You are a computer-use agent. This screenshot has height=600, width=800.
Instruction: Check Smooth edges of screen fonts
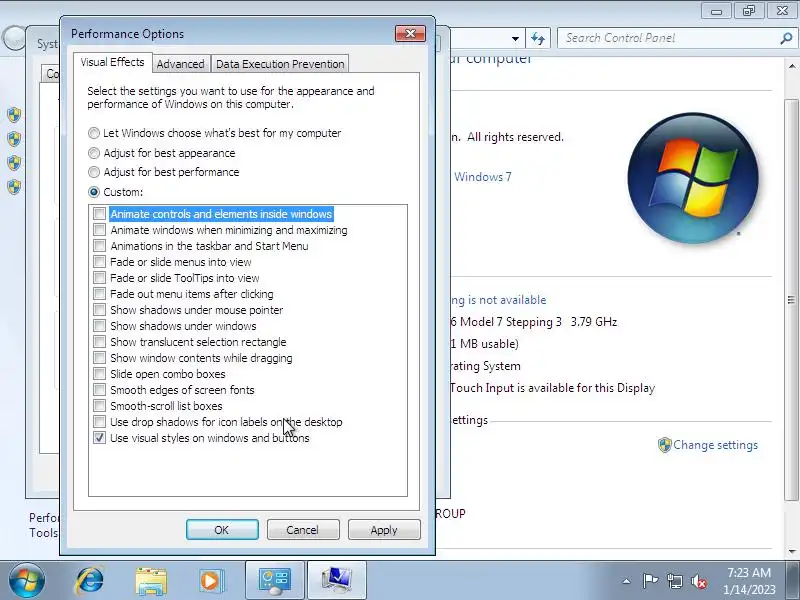(99, 390)
